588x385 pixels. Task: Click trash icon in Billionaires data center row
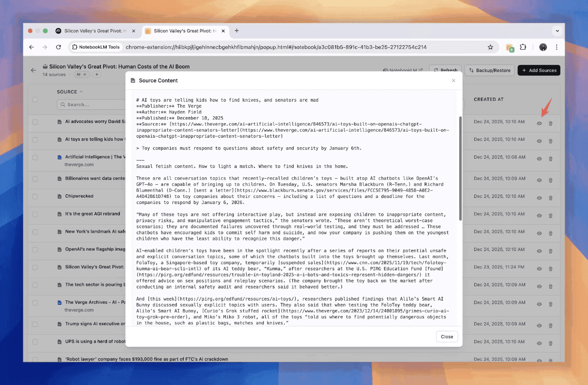550,180
